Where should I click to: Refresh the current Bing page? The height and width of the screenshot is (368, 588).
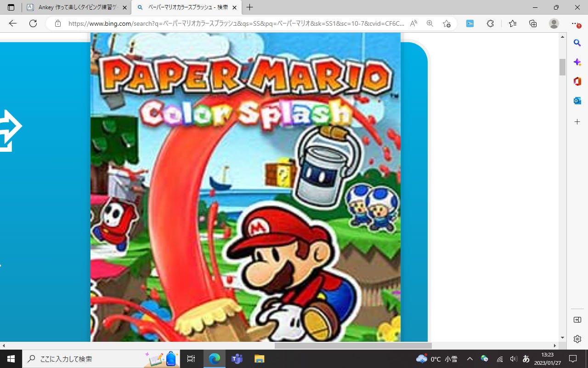pyautogui.click(x=33, y=23)
